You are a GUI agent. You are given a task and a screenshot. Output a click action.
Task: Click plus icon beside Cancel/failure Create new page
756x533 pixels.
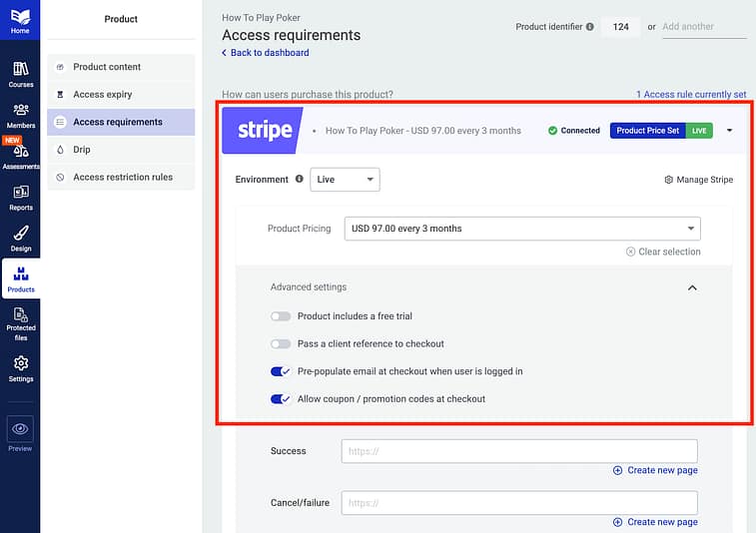tap(617, 522)
